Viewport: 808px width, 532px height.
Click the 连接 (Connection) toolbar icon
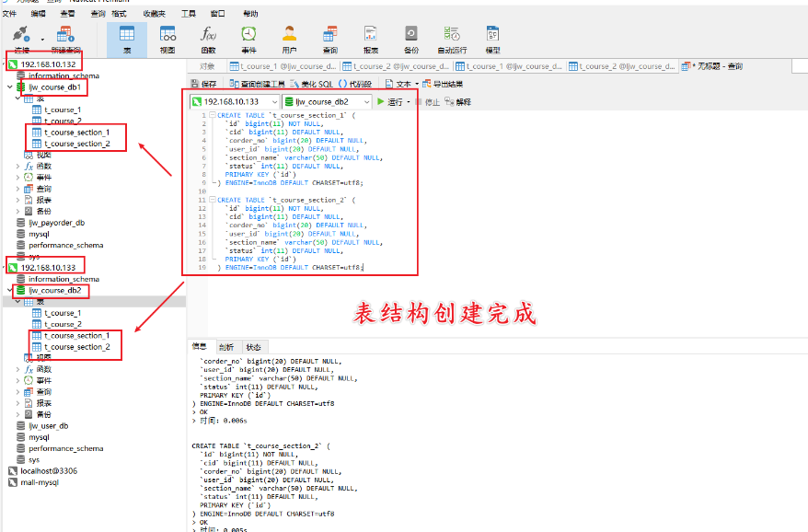pos(21,35)
